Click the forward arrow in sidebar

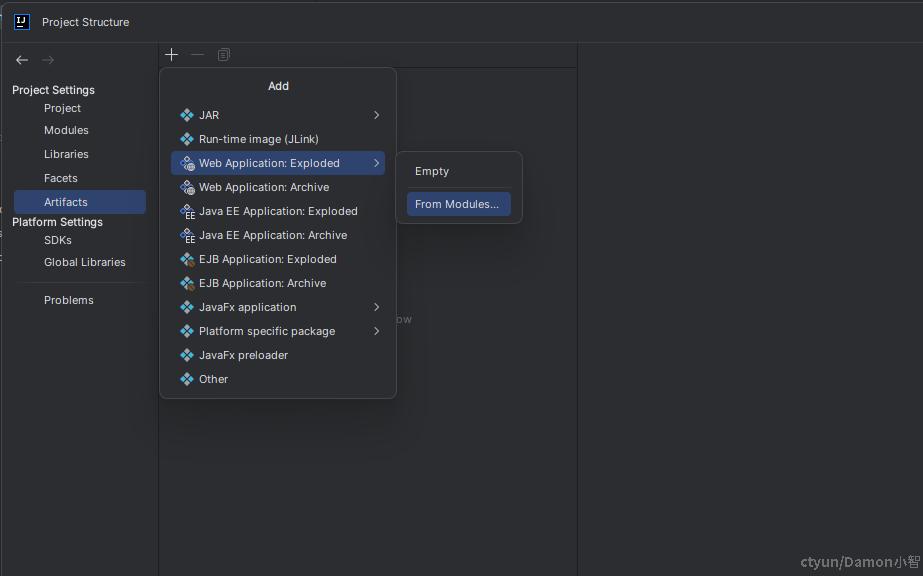click(48, 60)
